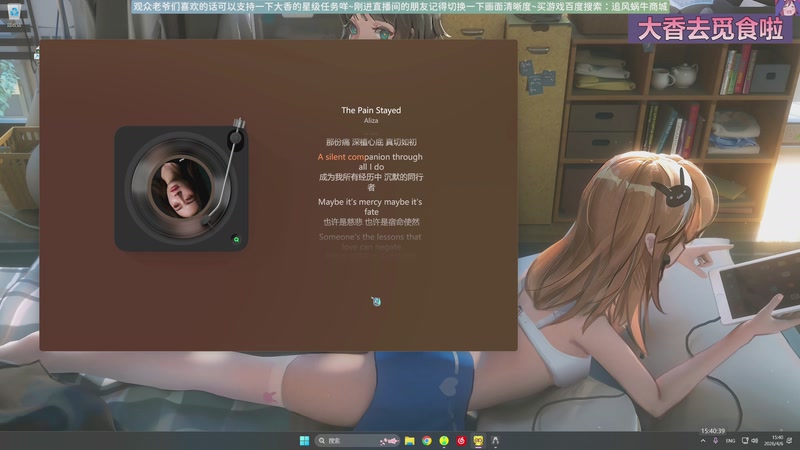This screenshot has width=800, height=450.
Task: Click the green Q logo on turntable
Action: (236, 239)
